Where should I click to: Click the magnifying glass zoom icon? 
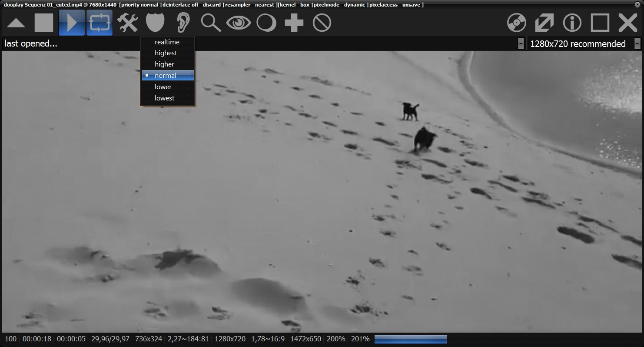pyautogui.click(x=211, y=23)
